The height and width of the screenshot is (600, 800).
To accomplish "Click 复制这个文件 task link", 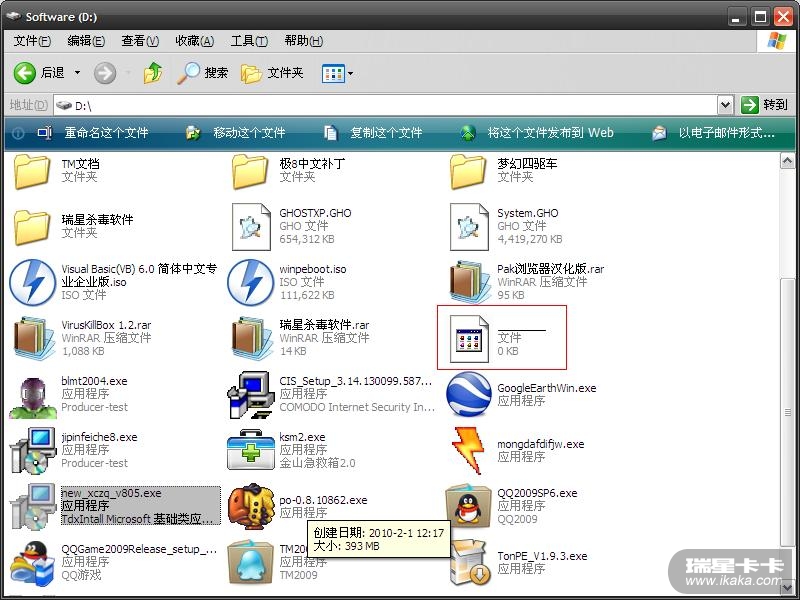I will point(373,133).
